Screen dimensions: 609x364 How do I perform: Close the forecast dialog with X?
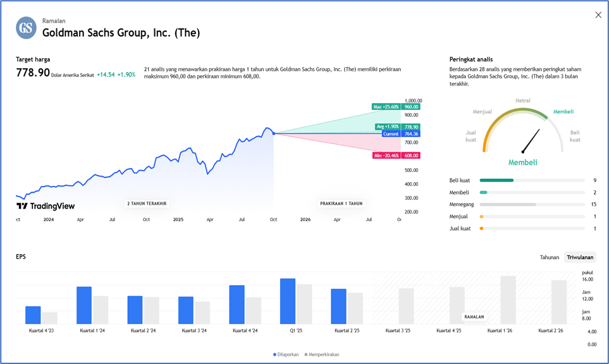click(x=598, y=15)
